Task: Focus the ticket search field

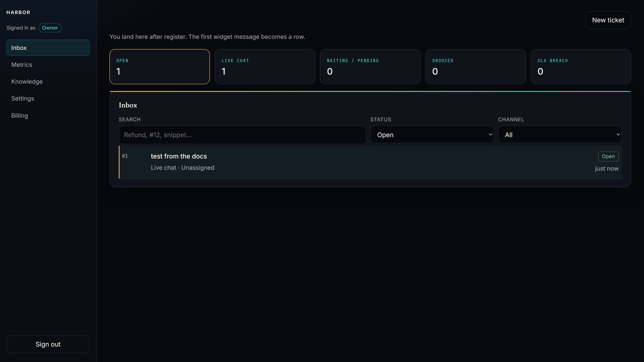Action: (242, 135)
